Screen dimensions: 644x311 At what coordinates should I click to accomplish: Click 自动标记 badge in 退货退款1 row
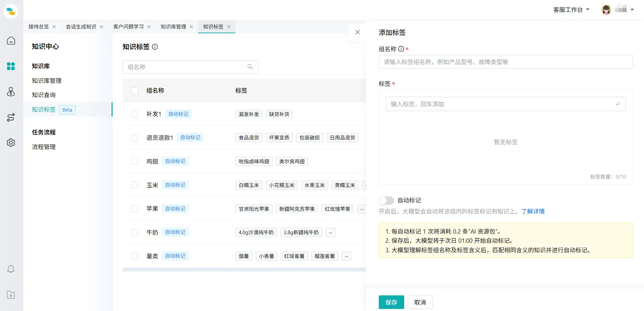click(190, 138)
